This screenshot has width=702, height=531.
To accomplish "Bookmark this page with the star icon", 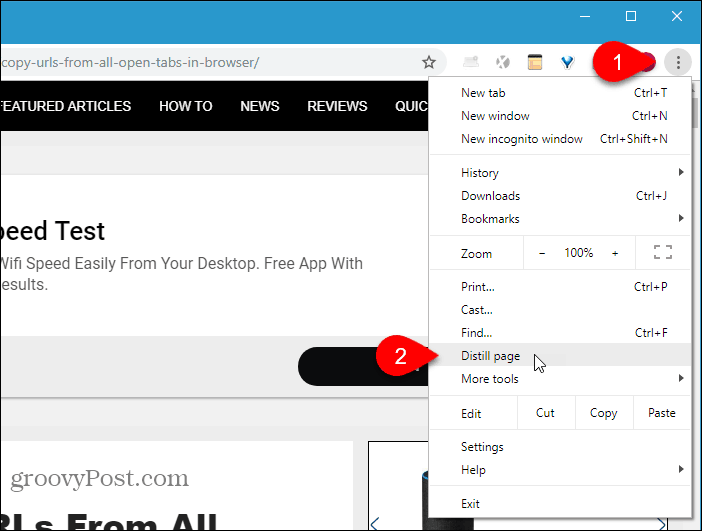I will (428, 62).
